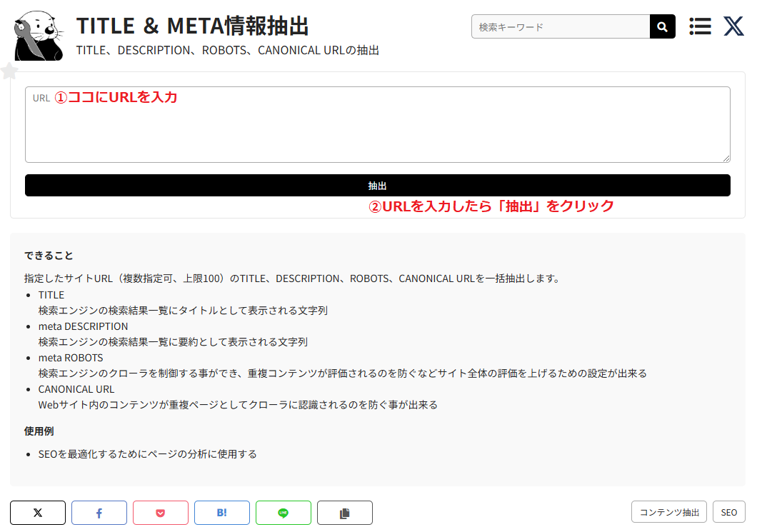Copy the page URL using the copy icon
The height and width of the screenshot is (532, 757).
click(x=344, y=512)
